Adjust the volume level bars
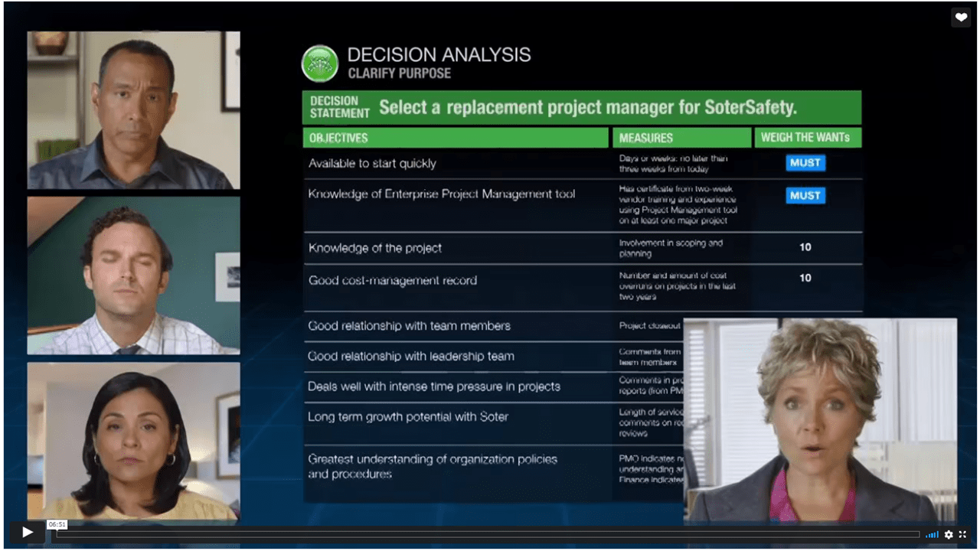 pos(932,534)
